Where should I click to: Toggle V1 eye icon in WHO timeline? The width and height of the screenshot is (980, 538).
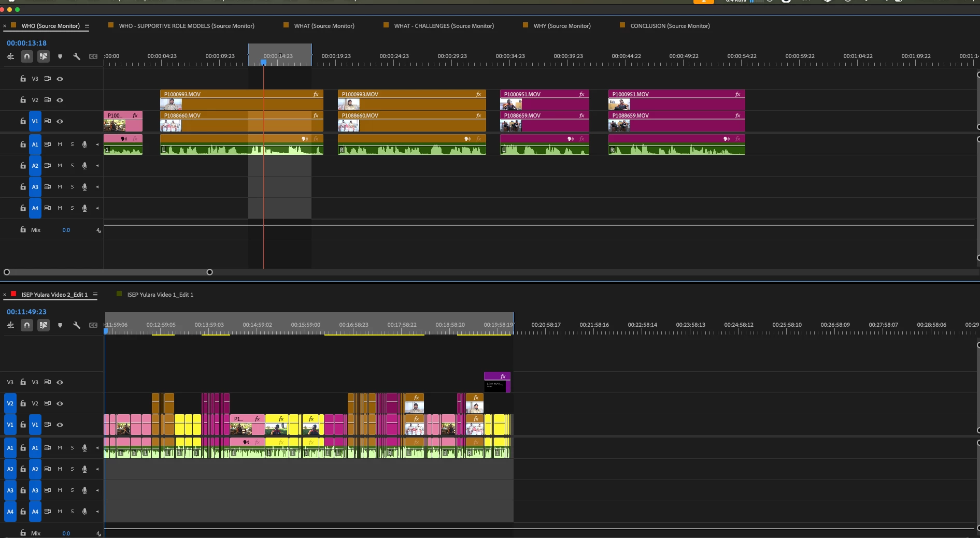coord(60,121)
